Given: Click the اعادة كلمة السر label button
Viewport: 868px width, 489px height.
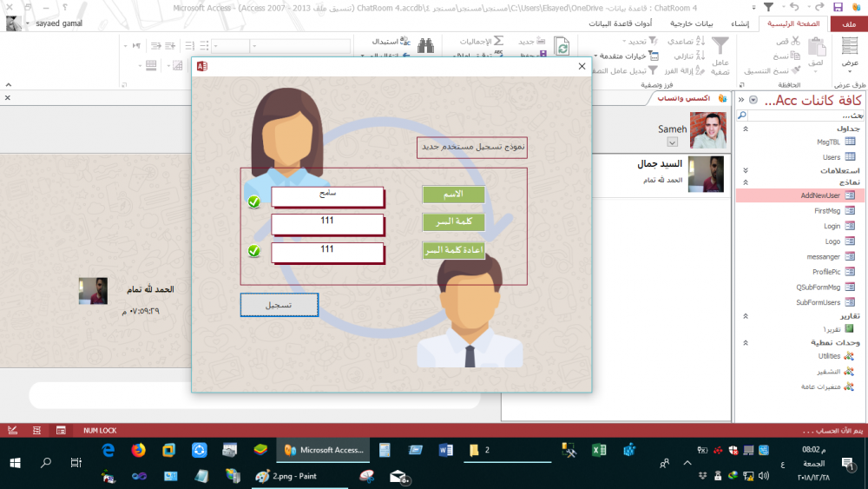Looking at the screenshot, I should (453, 250).
